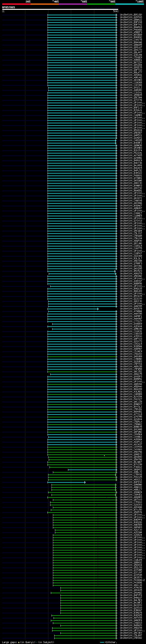Select hit label UniRef100_P40327
146x644 pixels.
click(x=131, y=399)
